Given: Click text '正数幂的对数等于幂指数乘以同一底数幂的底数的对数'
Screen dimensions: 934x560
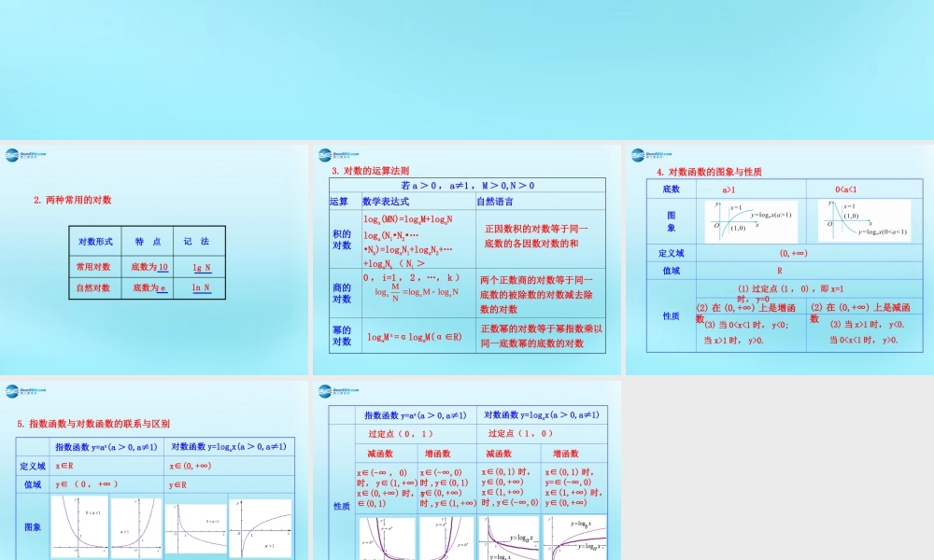Looking at the screenshot, I should 542,336.
